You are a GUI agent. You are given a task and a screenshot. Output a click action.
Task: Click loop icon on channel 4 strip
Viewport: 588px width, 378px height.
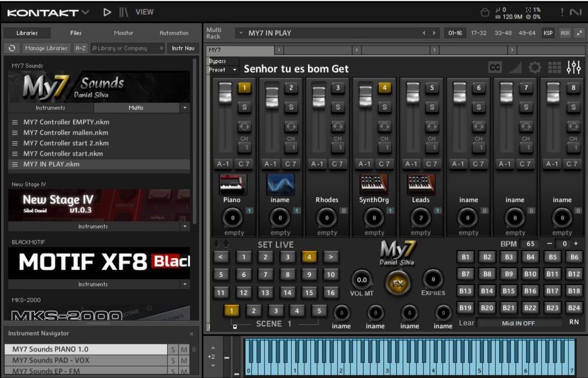[x=385, y=126]
